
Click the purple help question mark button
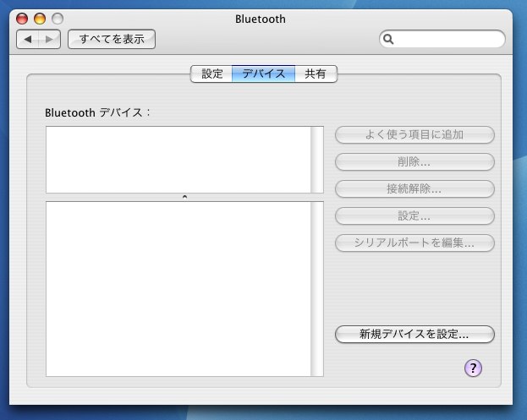coord(473,368)
